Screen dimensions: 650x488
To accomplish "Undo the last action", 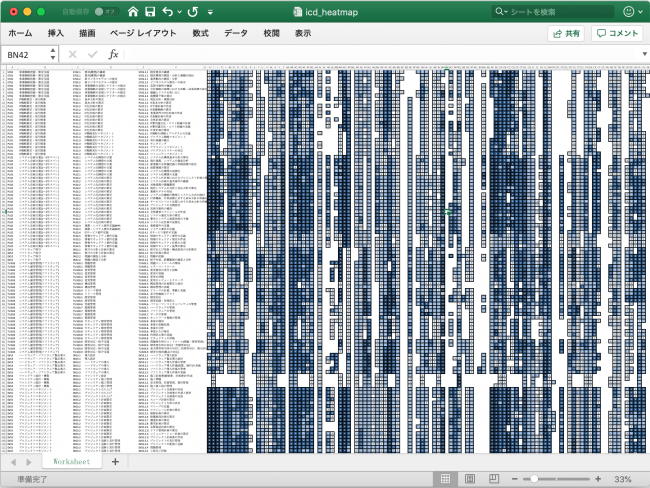I will (x=167, y=11).
